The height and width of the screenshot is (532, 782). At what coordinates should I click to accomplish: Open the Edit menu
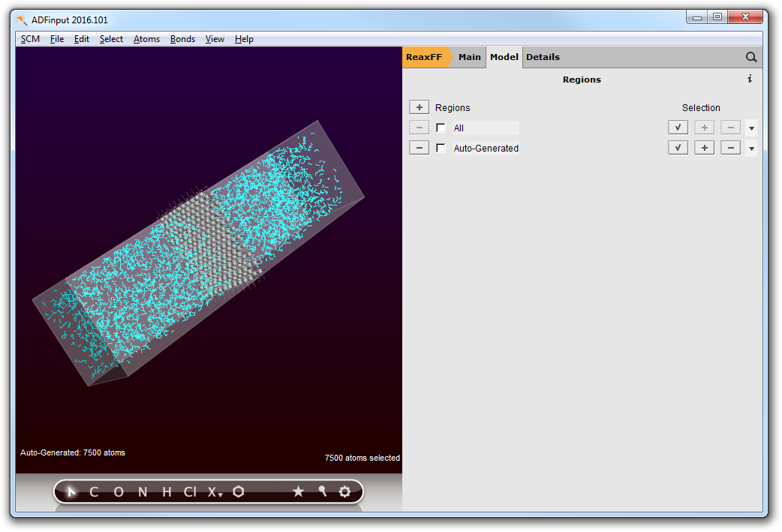click(81, 39)
